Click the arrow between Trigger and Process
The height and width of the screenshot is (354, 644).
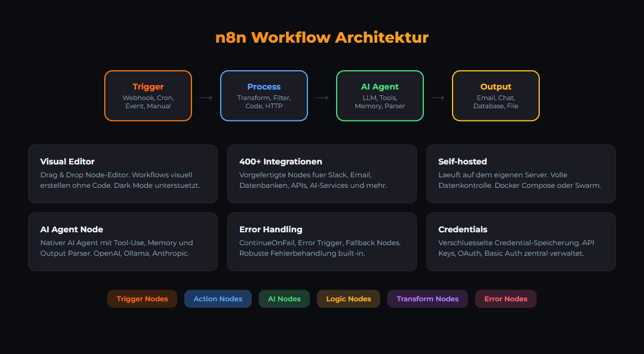pyautogui.click(x=206, y=98)
